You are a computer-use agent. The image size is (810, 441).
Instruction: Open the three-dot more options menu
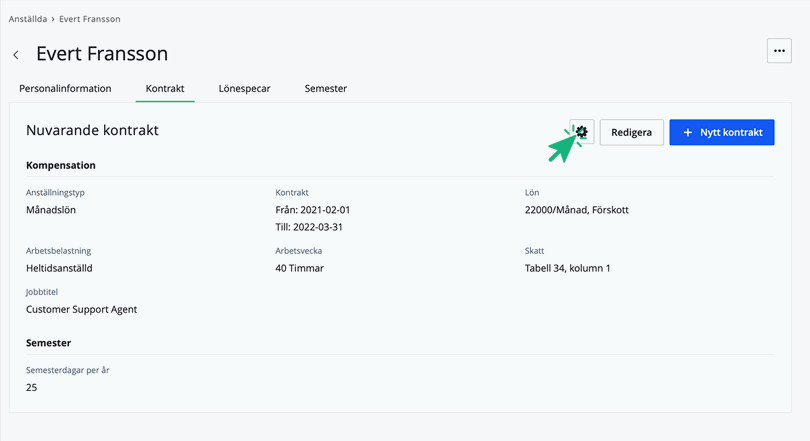pyautogui.click(x=778, y=51)
